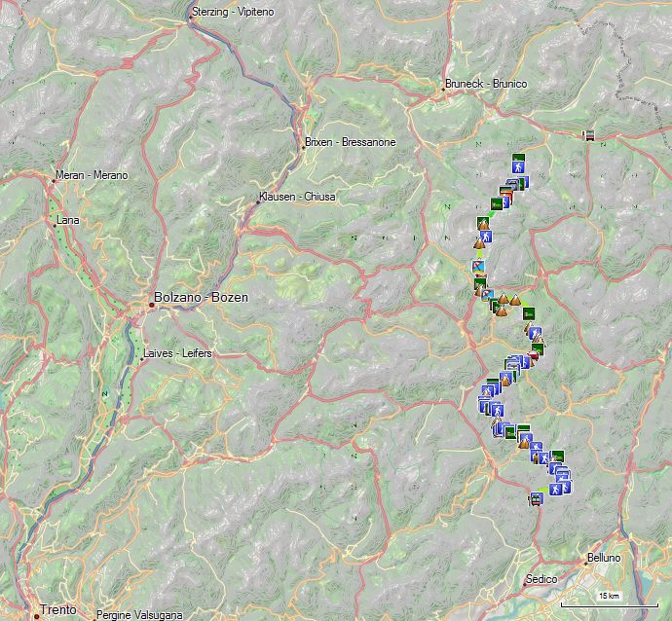This screenshot has width=672, height=621.
Task: Click the bus stop icon east of Bruneck
Action: coord(590,135)
